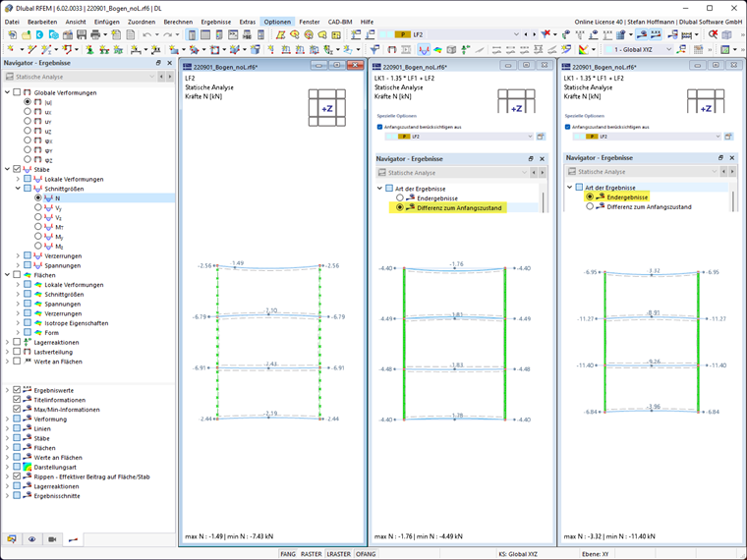Screen dimensions: 747x560
Task: Click edit icon beside LF2 in right window
Action: click(728, 137)
